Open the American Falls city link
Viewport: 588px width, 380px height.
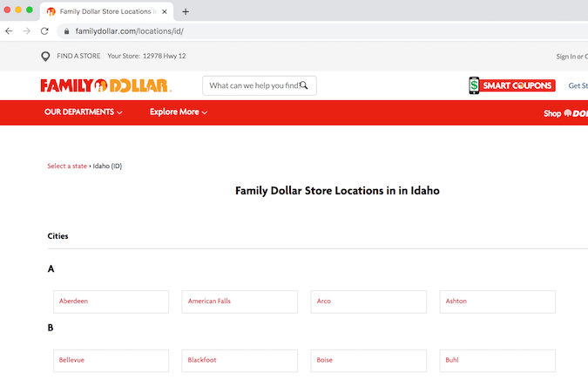coord(240,302)
